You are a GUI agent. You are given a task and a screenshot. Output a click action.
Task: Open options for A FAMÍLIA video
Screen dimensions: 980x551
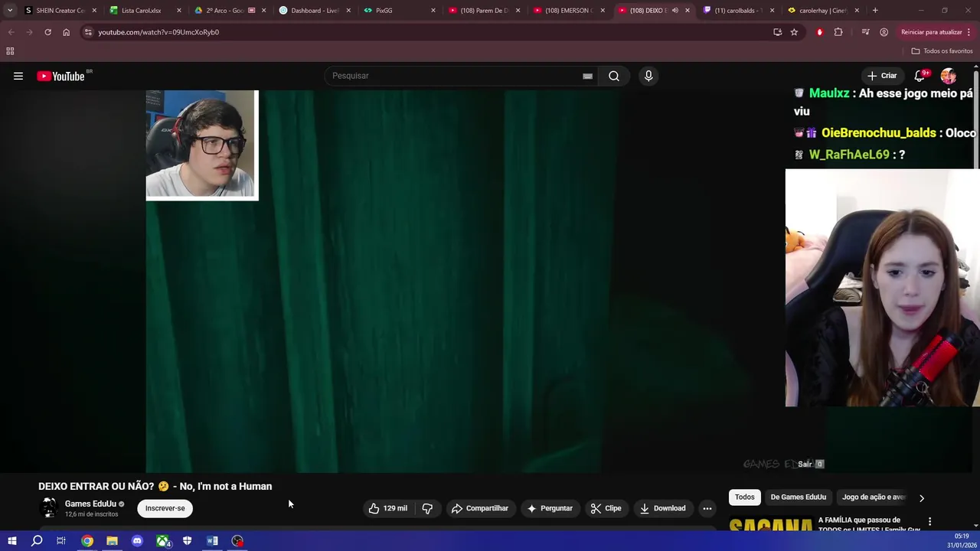pos(929,522)
